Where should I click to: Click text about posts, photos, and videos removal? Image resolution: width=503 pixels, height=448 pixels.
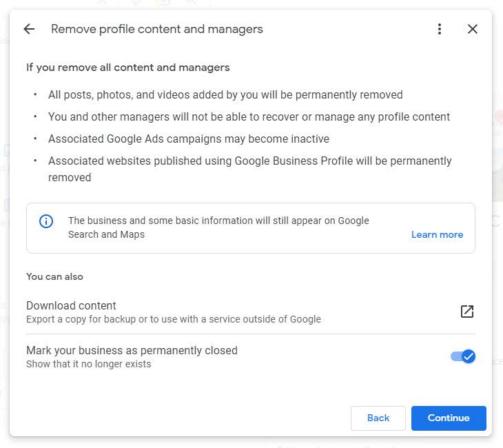(225, 94)
